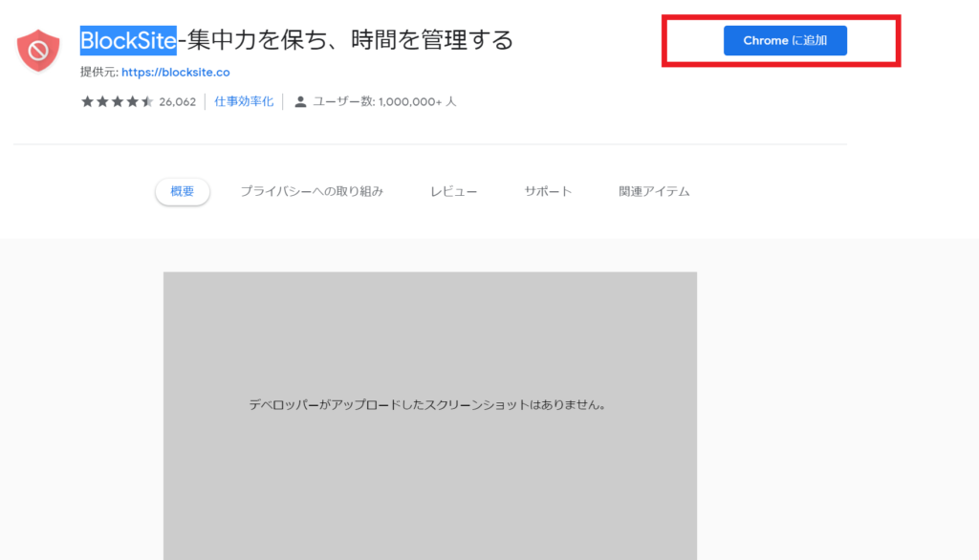Open the レビュー tab
Viewport: 979px width, 560px height.
click(453, 192)
